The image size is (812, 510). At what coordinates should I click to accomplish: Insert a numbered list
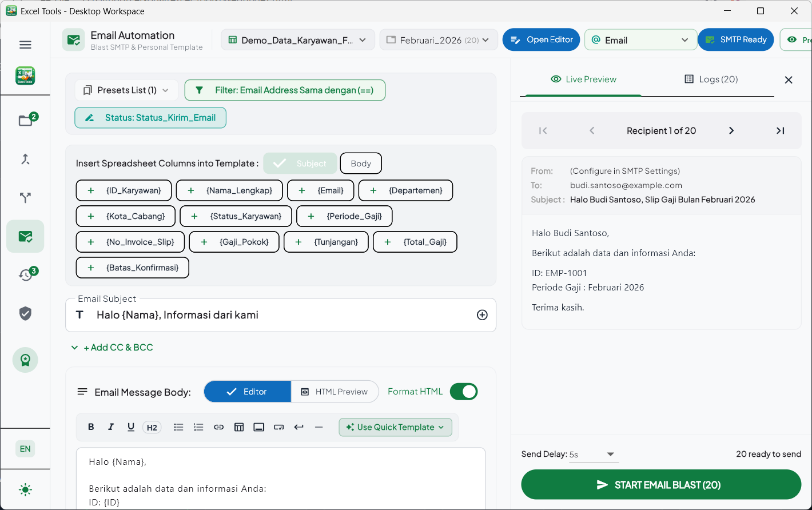pyautogui.click(x=198, y=427)
